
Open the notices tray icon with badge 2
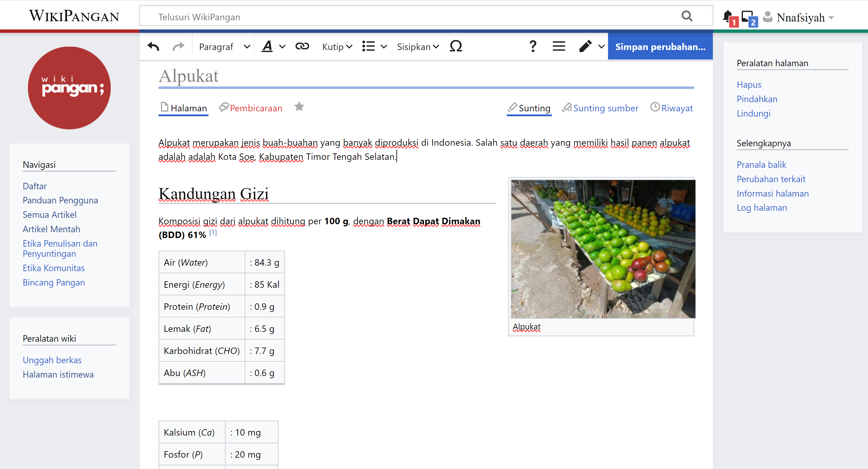(x=748, y=16)
